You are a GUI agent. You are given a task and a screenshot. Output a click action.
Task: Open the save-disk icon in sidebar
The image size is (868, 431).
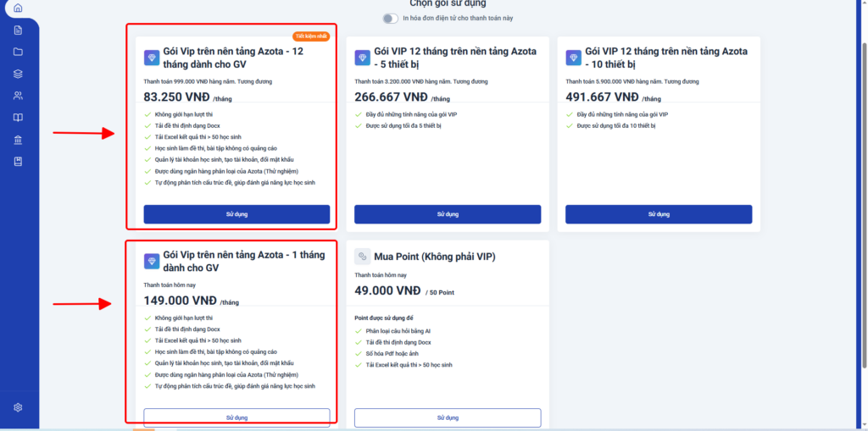[19, 162]
